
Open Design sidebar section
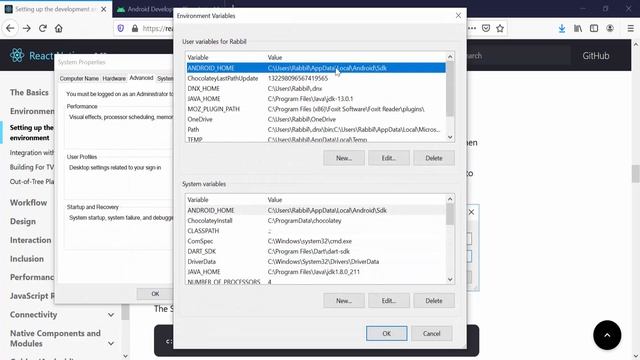23,221
